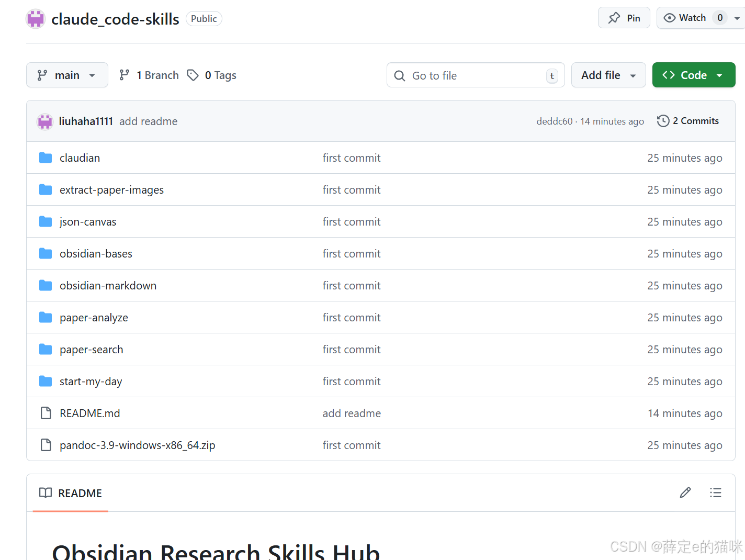The width and height of the screenshot is (745, 560).
Task: Open the obsidian-markdown folder
Action: [x=108, y=286]
